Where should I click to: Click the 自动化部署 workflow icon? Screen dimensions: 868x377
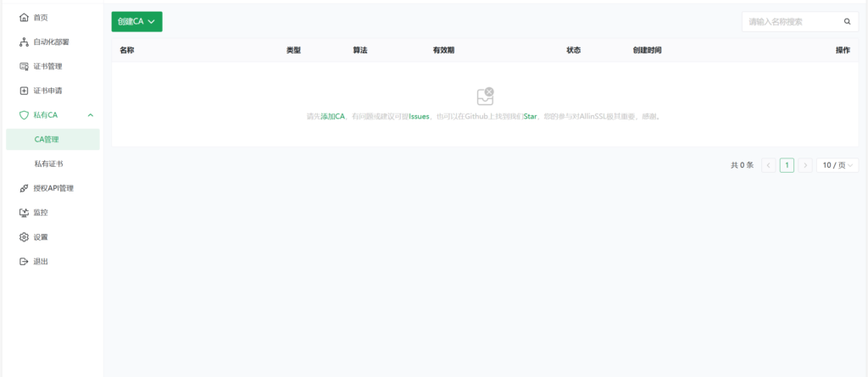pos(24,42)
